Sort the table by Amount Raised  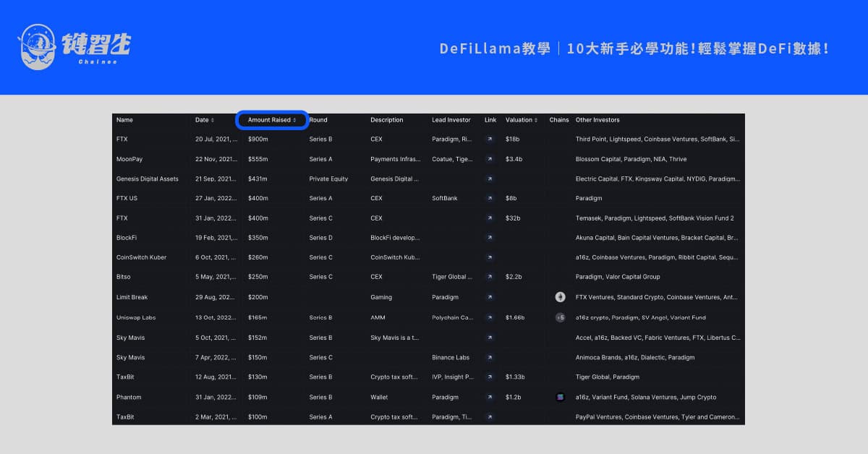[272, 120]
